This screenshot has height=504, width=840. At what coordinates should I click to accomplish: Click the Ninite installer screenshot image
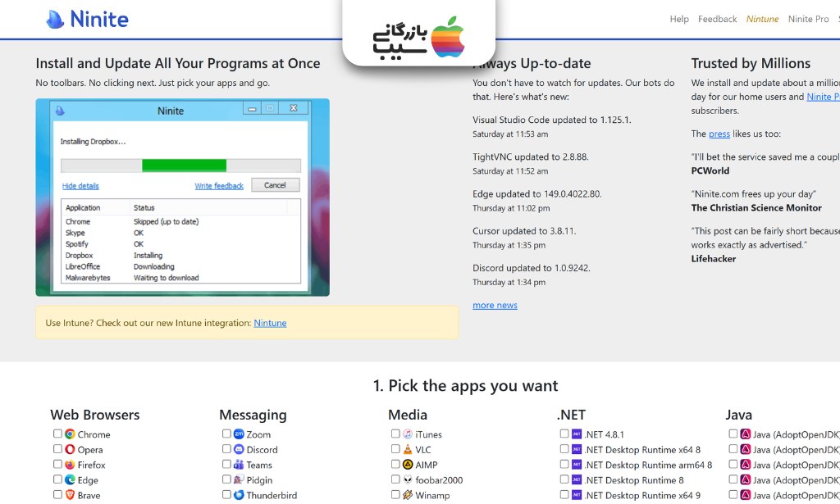[x=183, y=198]
